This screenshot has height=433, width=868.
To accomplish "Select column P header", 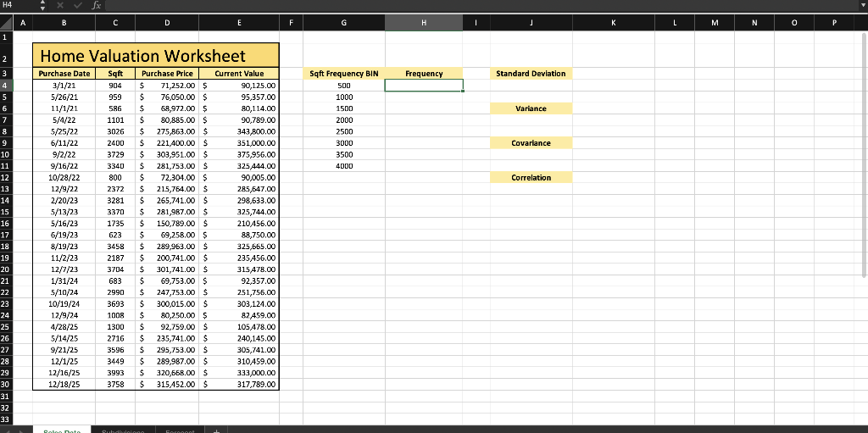I will click(x=834, y=23).
